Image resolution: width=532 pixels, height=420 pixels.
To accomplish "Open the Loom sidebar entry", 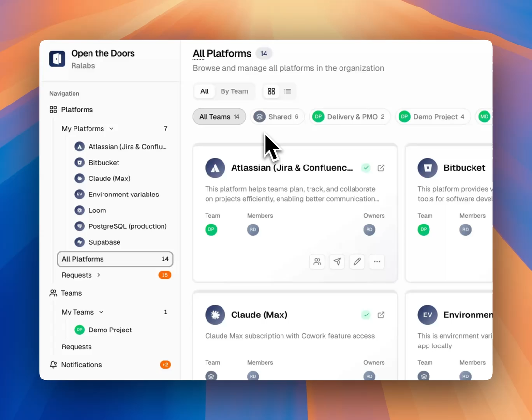I will click(x=97, y=210).
